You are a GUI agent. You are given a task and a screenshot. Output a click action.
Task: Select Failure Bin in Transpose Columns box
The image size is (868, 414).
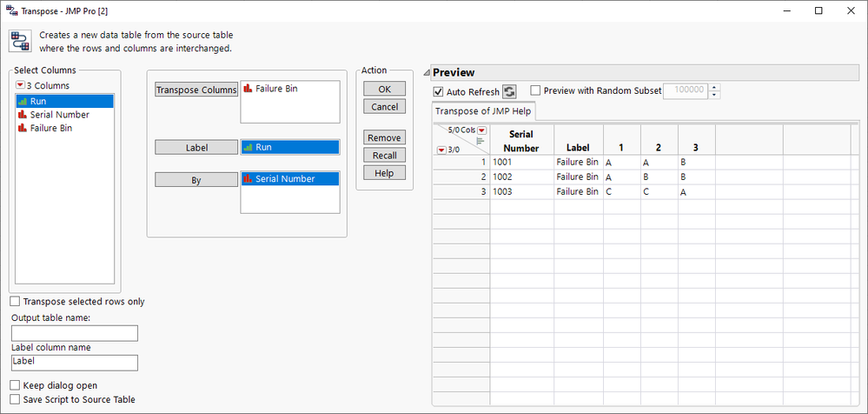click(x=290, y=88)
